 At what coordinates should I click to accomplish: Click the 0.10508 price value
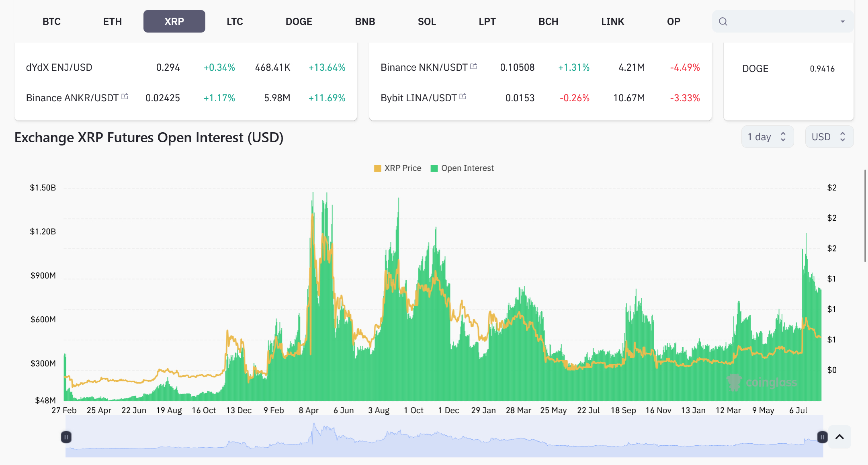pos(517,68)
